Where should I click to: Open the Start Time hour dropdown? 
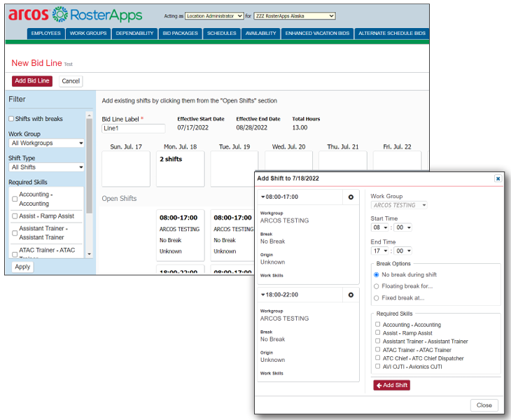(x=379, y=227)
